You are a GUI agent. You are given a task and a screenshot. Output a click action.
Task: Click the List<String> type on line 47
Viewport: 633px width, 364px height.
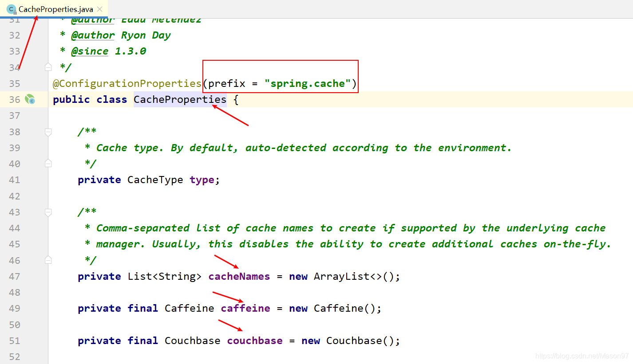tap(165, 276)
